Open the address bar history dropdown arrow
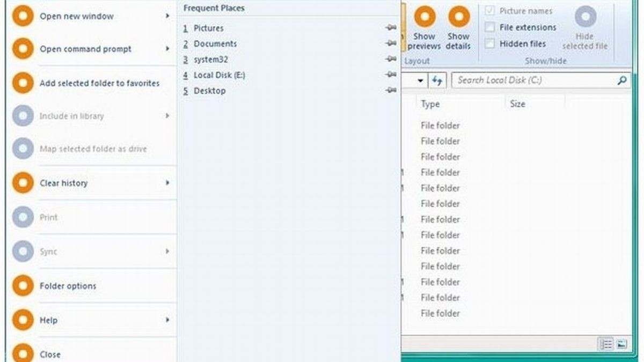The height and width of the screenshot is (362, 644). 420,80
